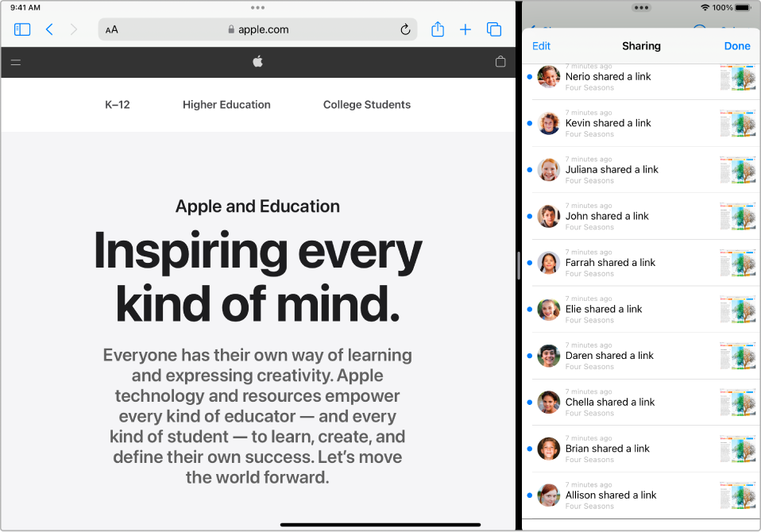The width and height of the screenshot is (761, 532).
Task: Open the Share sheet in Safari
Action: 438,29
